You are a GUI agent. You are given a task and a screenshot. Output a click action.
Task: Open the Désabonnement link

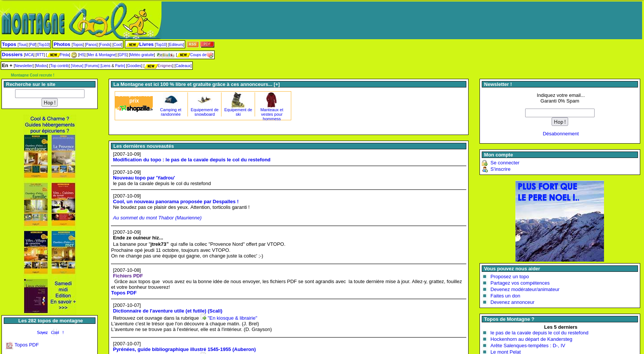560,133
